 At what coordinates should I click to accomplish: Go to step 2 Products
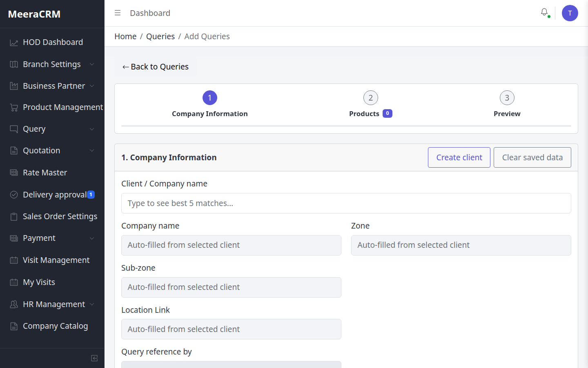tap(371, 104)
